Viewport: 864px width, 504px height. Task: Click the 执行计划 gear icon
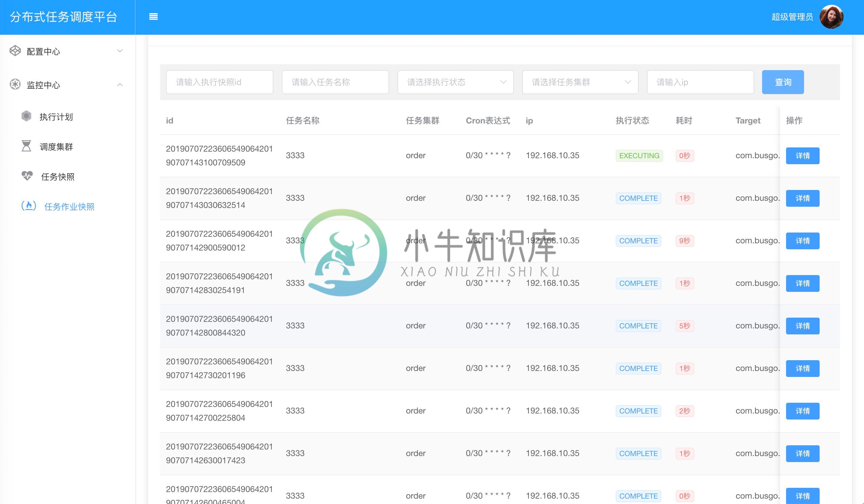tap(26, 116)
